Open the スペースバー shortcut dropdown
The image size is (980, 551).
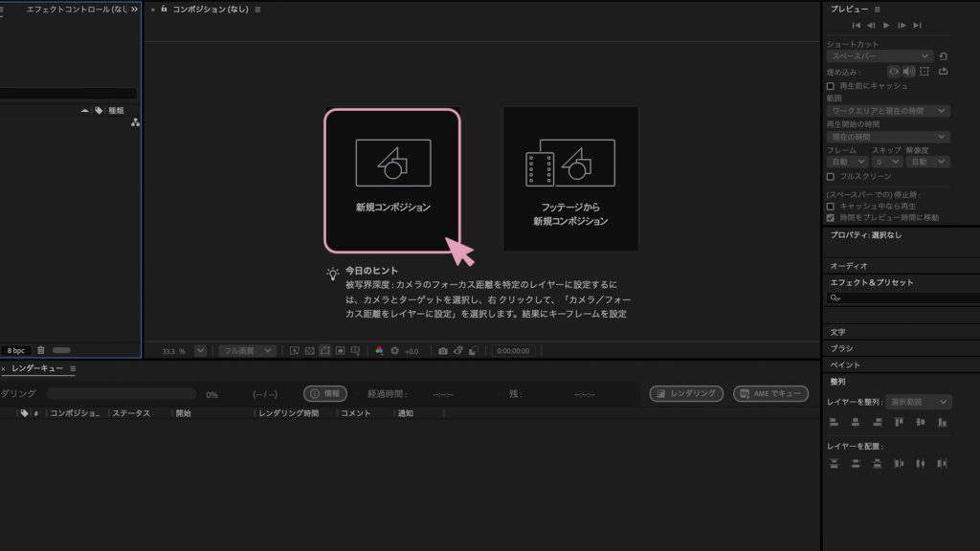tap(880, 56)
